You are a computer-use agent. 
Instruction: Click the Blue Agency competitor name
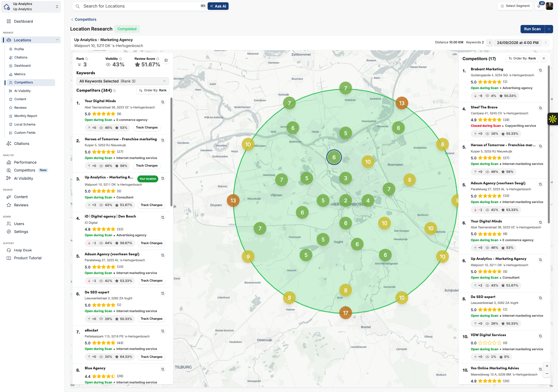point(95,368)
